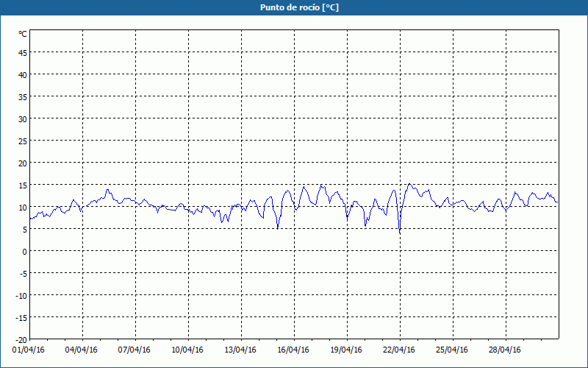Click the 10/04/16 date label
Viewport: 588px width, 368px height.
[187, 350]
